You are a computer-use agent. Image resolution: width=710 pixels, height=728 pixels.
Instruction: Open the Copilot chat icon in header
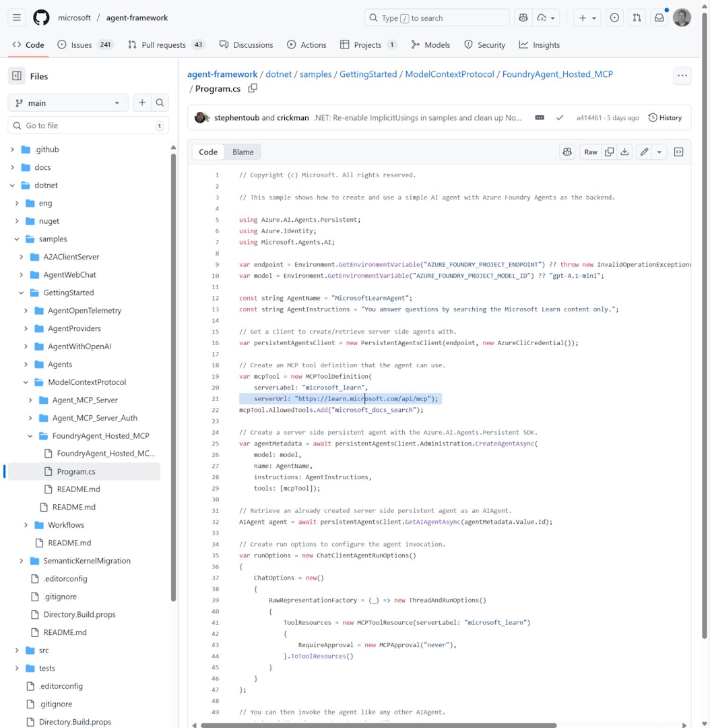523,18
